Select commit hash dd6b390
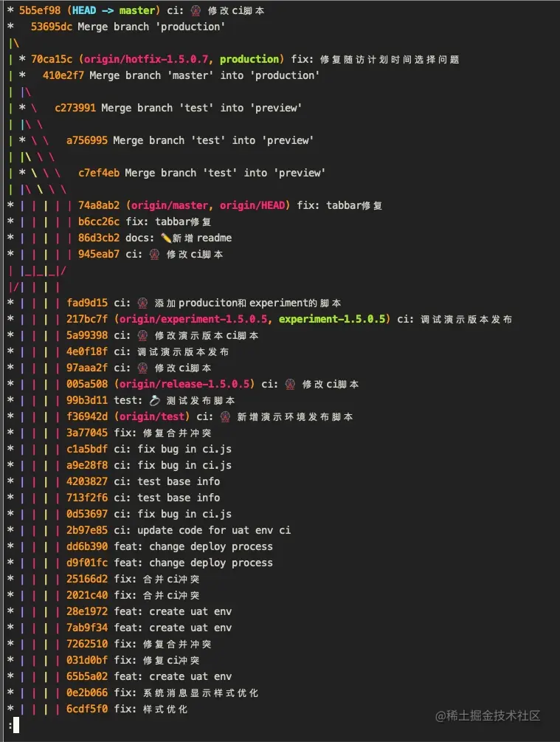 (x=87, y=546)
